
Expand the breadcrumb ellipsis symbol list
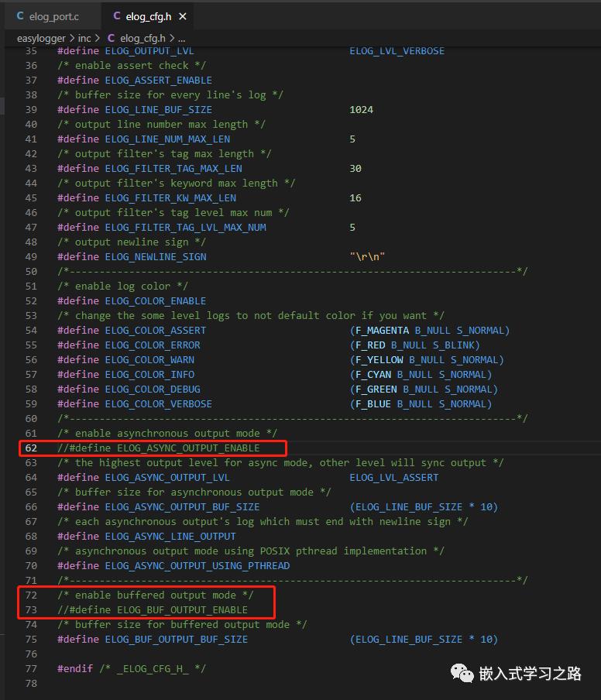click(x=182, y=39)
